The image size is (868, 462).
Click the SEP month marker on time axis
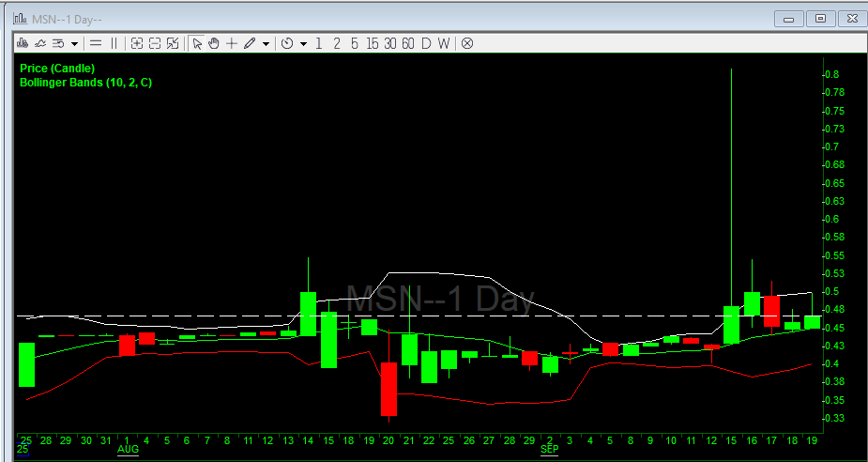click(x=550, y=450)
